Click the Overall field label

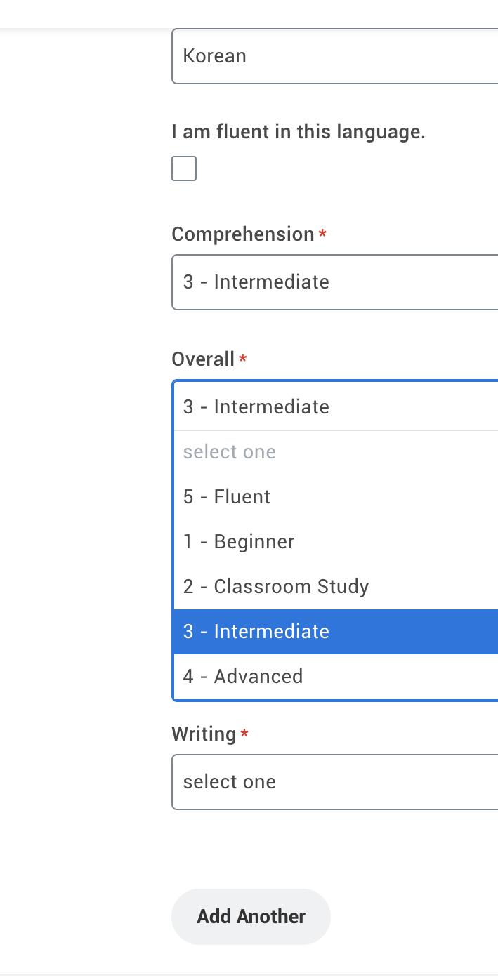203,359
